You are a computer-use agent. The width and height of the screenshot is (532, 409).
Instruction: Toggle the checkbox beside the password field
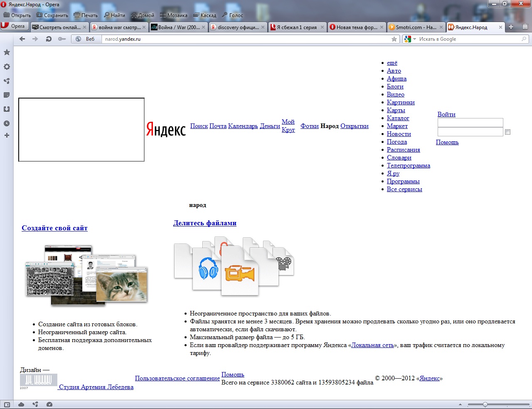pos(507,132)
